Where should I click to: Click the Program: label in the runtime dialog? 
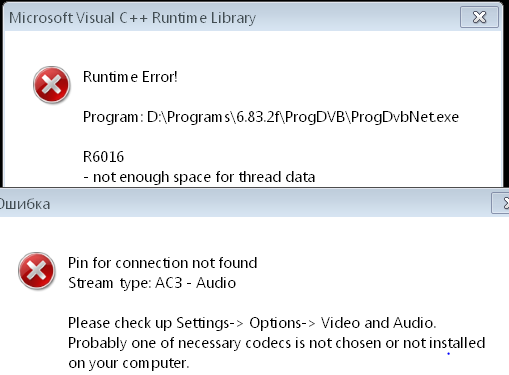[113, 118]
